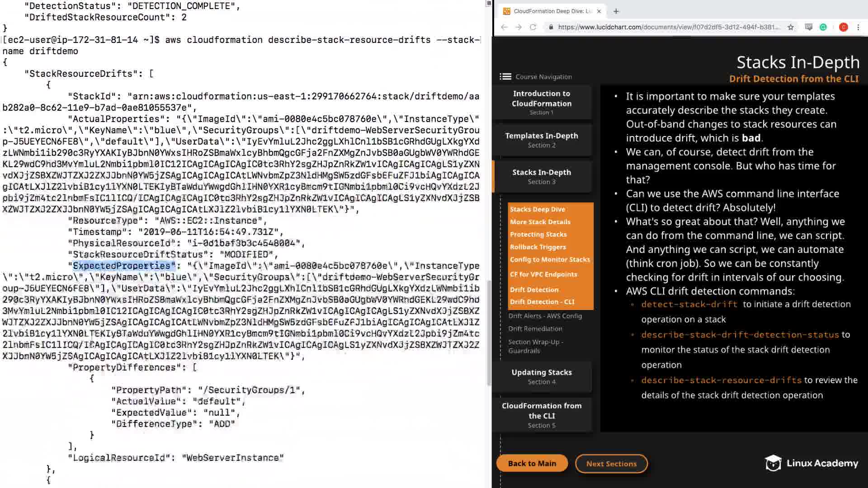Click the Back to Main button

tap(532, 464)
